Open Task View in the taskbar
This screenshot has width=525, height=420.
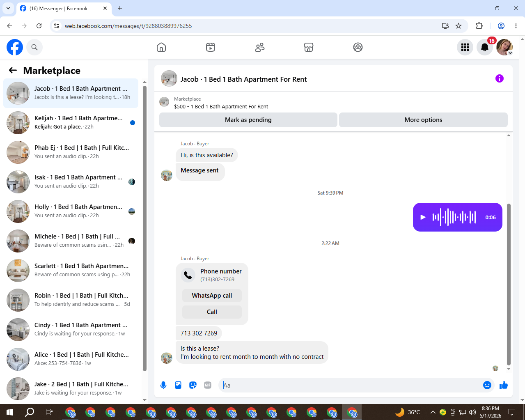(49, 412)
